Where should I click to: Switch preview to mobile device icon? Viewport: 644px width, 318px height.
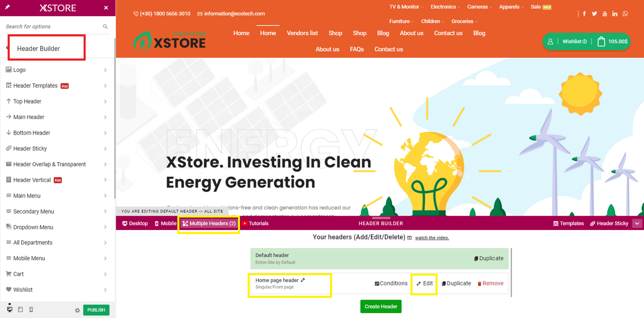31,310
